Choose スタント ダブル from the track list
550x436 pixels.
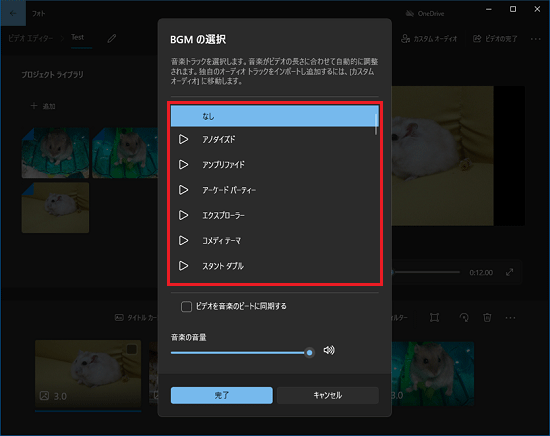coord(274,266)
